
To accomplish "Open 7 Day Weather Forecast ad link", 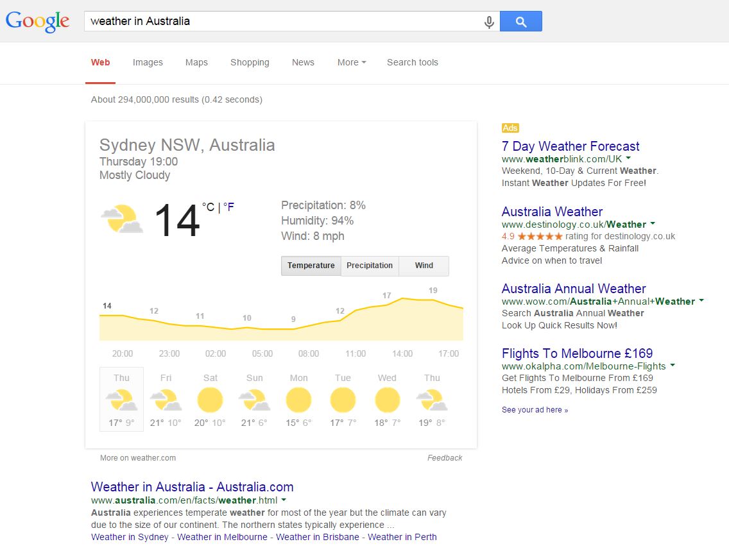I will tap(570, 146).
